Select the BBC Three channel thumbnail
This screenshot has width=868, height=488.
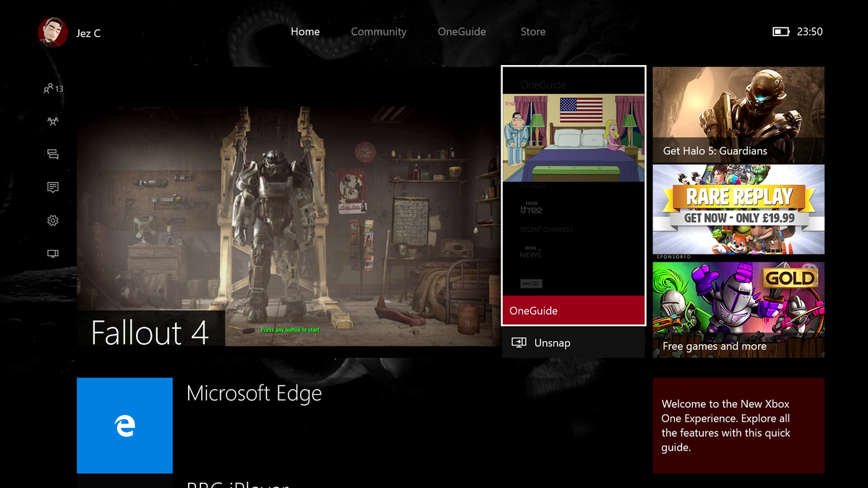pos(530,207)
